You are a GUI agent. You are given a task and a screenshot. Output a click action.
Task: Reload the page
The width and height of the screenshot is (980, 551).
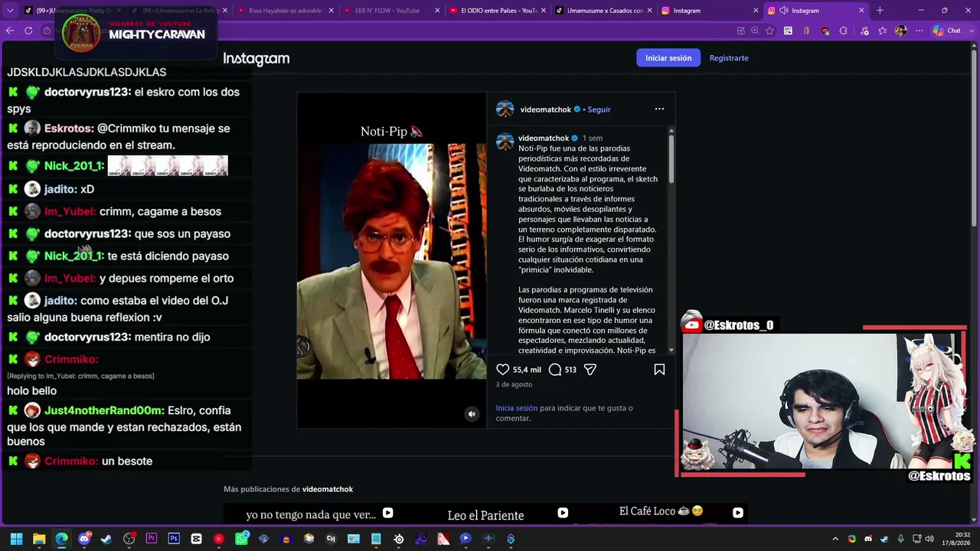28,31
